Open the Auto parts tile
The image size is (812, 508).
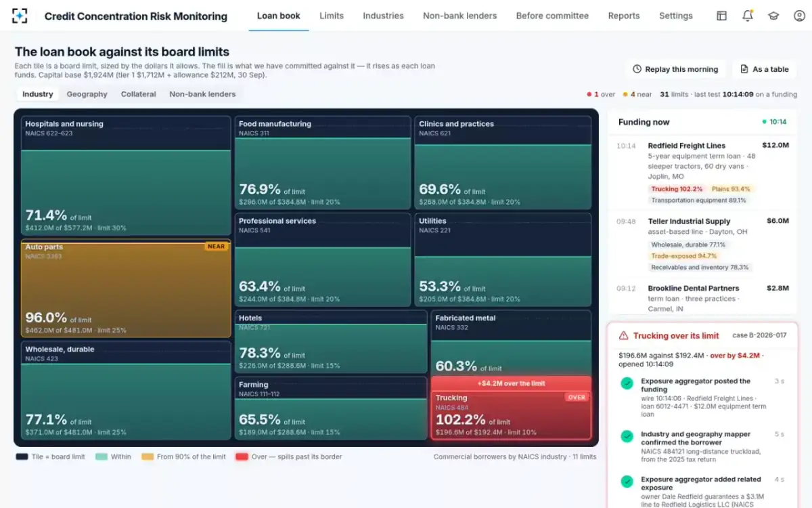126,289
